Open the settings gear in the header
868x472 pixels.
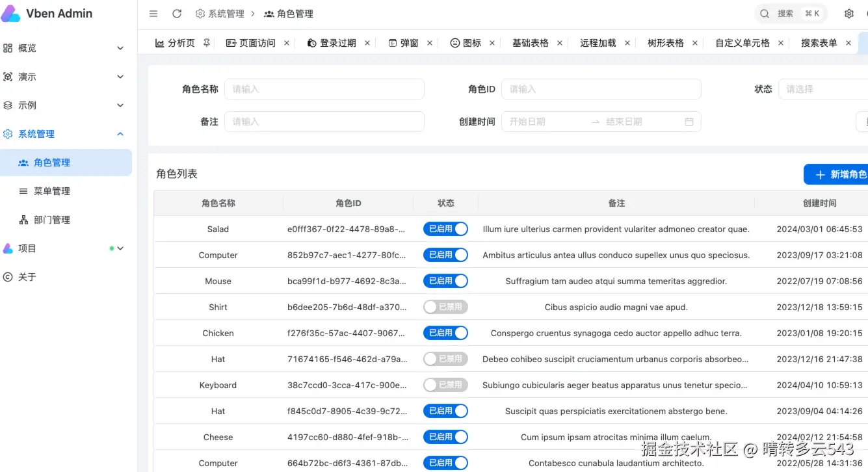[x=849, y=14]
